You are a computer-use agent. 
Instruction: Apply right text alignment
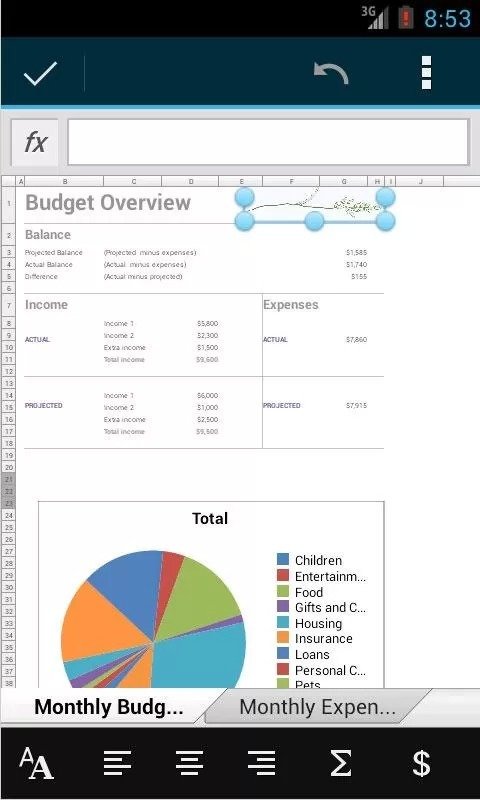[x=262, y=763]
